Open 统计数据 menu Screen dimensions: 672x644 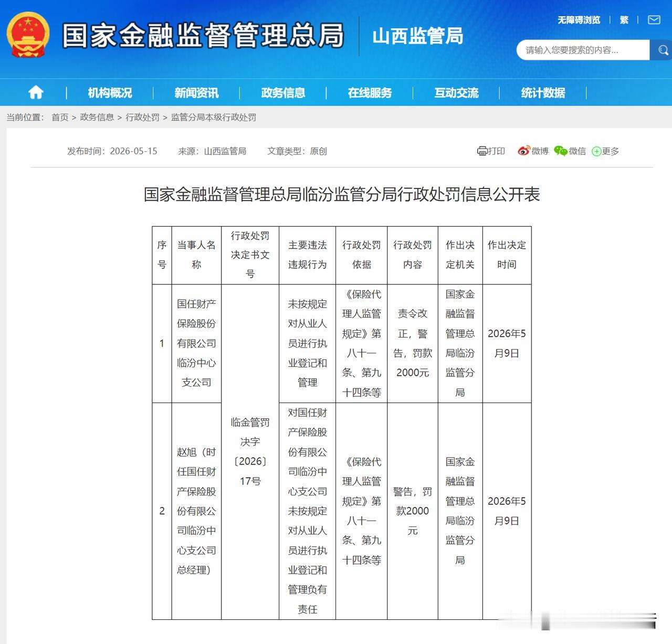[543, 93]
